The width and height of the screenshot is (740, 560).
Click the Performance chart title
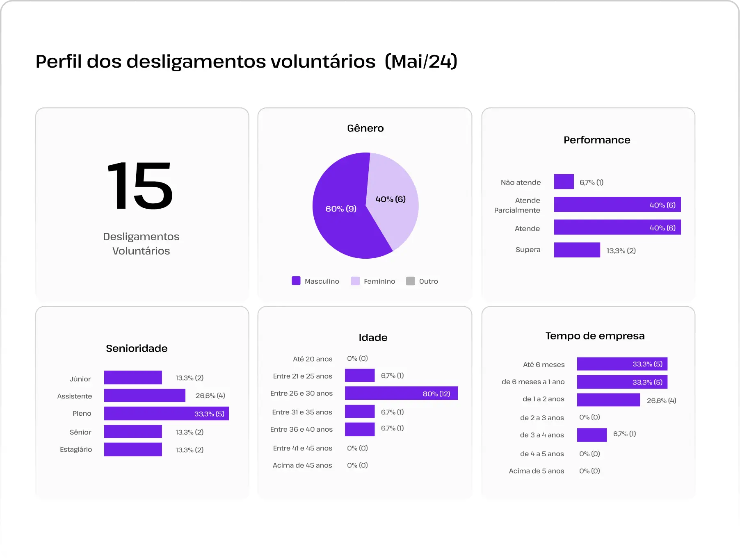click(x=597, y=140)
